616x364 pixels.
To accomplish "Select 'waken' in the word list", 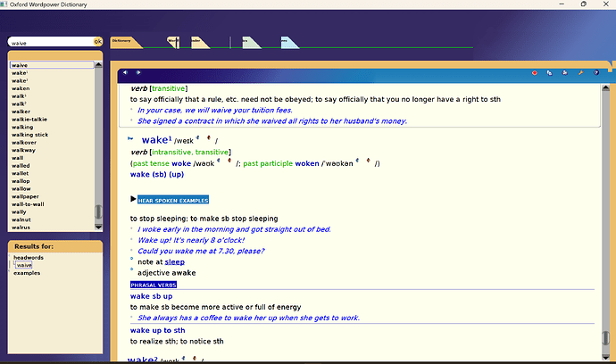I will point(21,88).
